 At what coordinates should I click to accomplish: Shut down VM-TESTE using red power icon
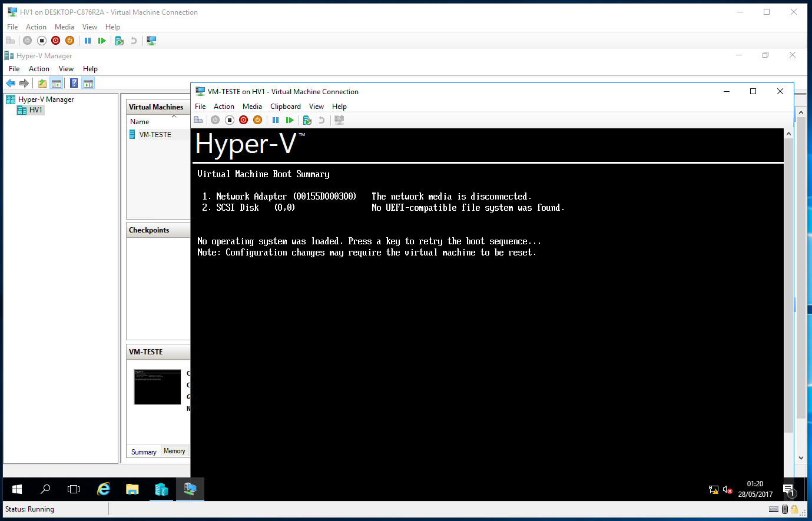[243, 120]
